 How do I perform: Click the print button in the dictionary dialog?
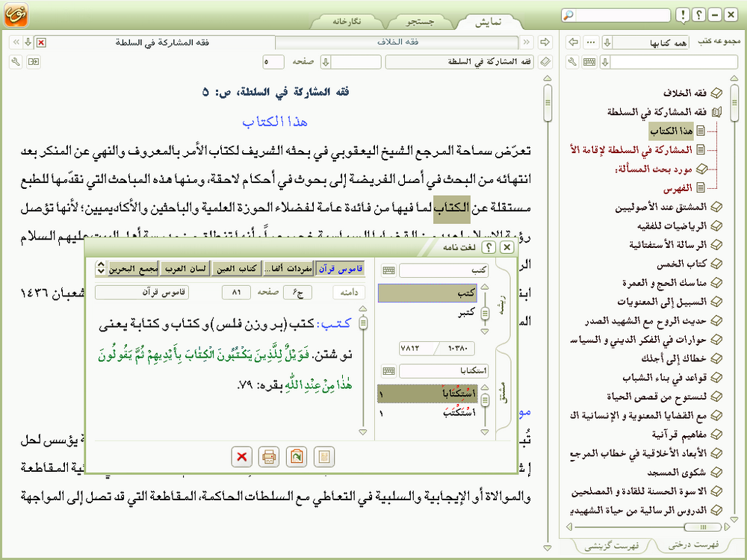click(x=269, y=457)
